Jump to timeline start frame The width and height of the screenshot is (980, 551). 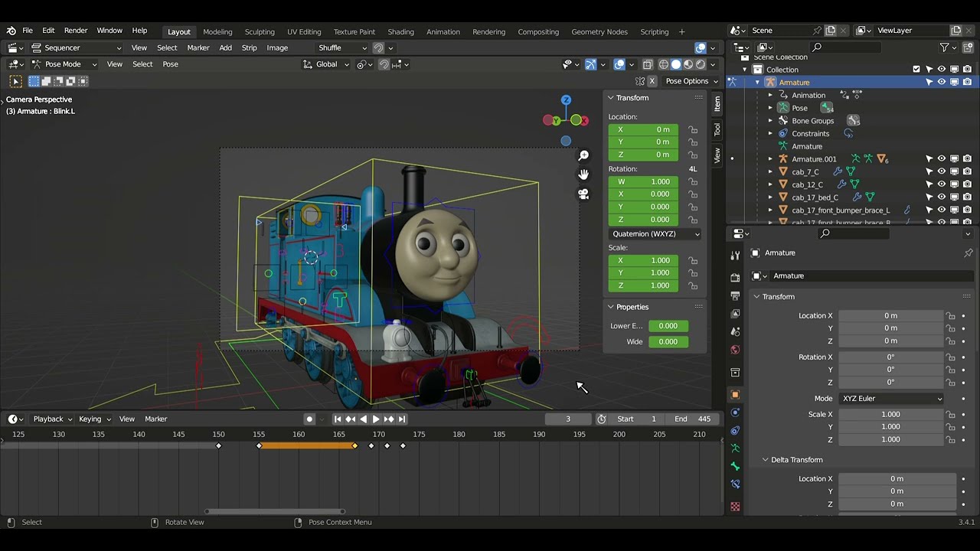click(x=338, y=419)
